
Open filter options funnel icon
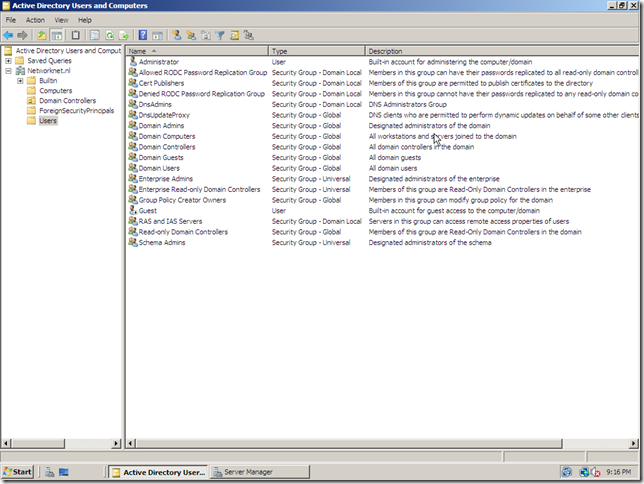tap(220, 35)
